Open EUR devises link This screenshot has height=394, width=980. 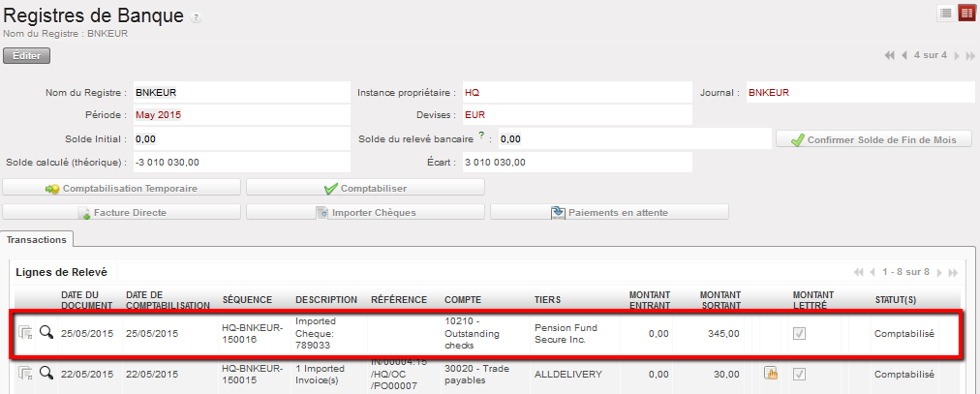click(x=475, y=115)
